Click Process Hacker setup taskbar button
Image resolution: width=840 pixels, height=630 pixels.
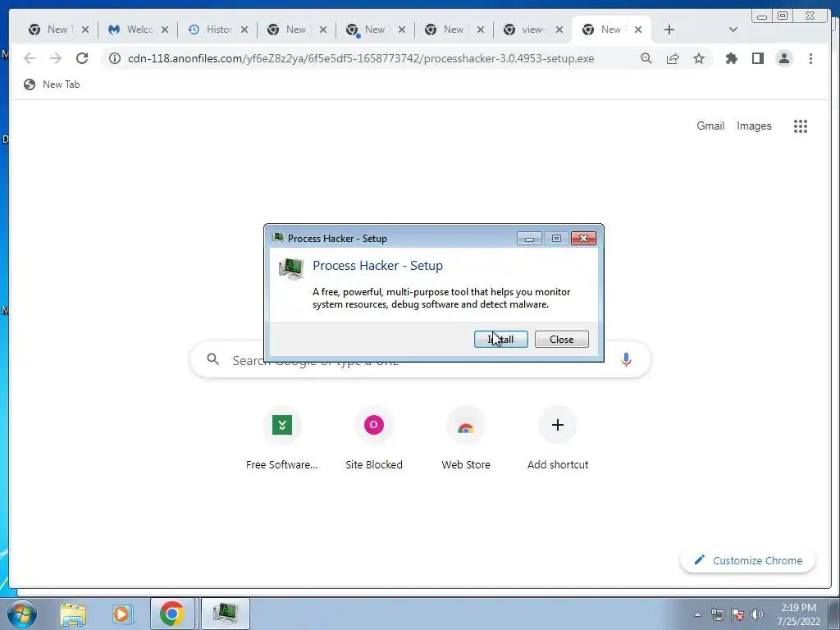click(226, 614)
